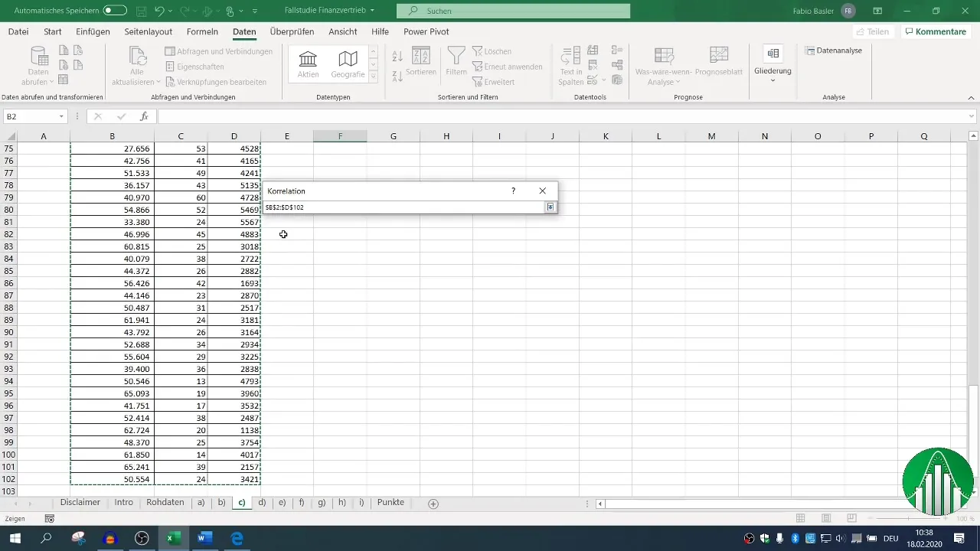Switch to the Power Pivot tab

click(x=426, y=31)
